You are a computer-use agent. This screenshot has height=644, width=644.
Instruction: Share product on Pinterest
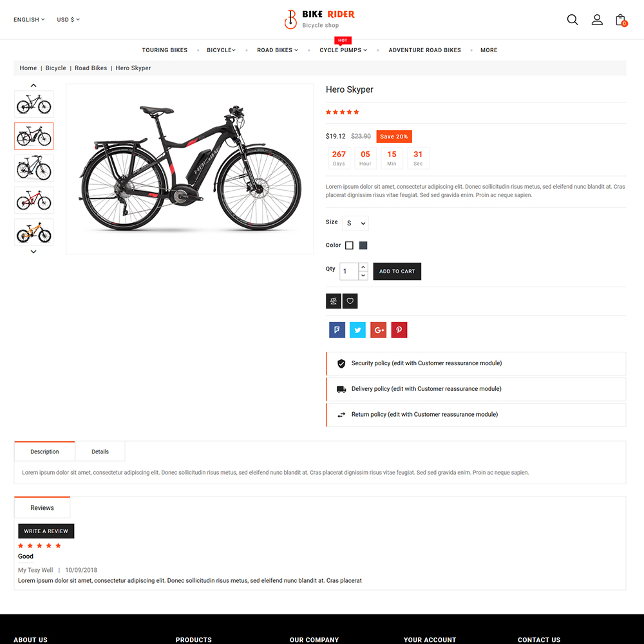[x=399, y=330]
